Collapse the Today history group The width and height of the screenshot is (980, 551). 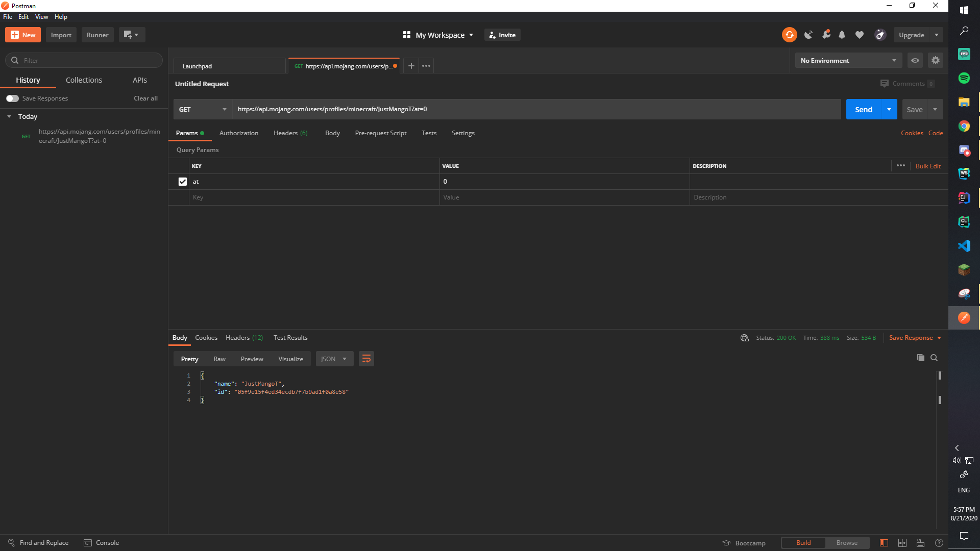[x=9, y=116]
